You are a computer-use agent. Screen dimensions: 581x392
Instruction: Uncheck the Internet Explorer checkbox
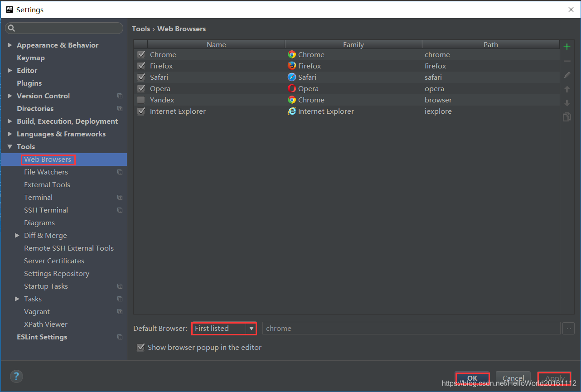point(141,111)
